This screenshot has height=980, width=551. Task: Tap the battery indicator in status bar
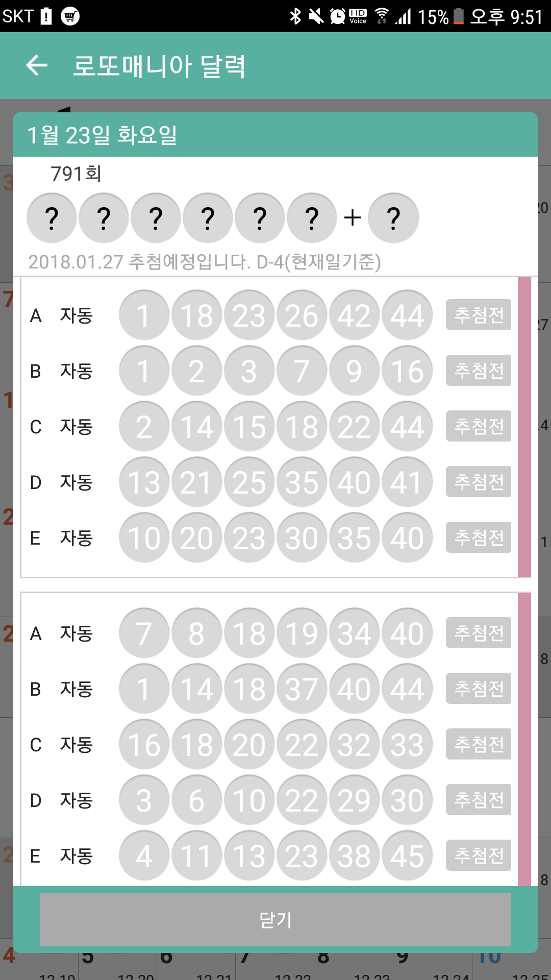(x=459, y=16)
